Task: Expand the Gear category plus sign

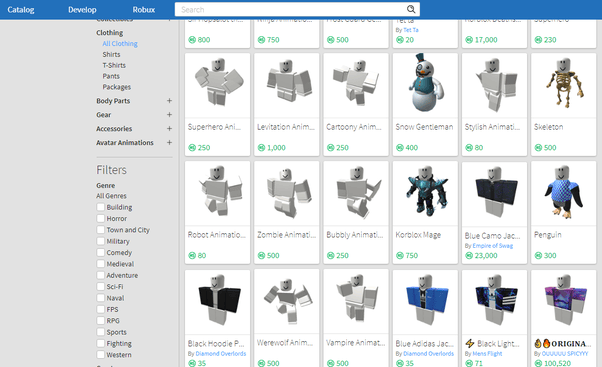Action: [x=169, y=114]
